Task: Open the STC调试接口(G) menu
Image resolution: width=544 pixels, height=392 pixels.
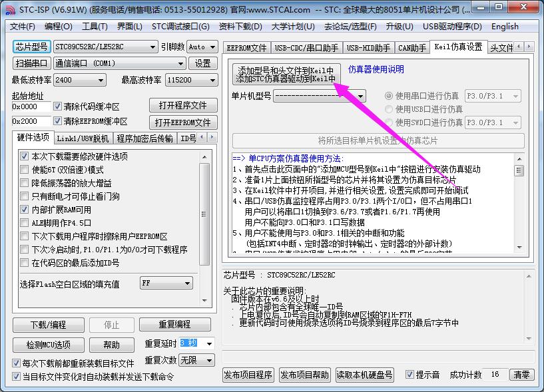Action: 180,27
